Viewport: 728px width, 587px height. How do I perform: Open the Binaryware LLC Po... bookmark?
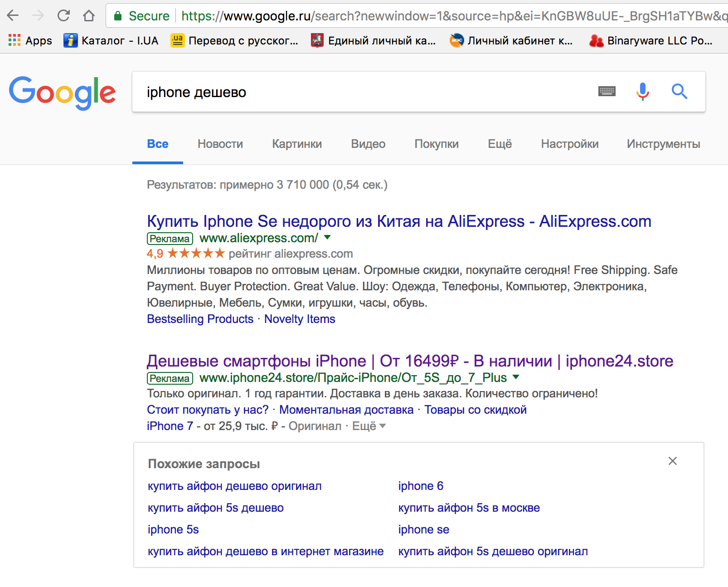pyautogui.click(x=651, y=40)
